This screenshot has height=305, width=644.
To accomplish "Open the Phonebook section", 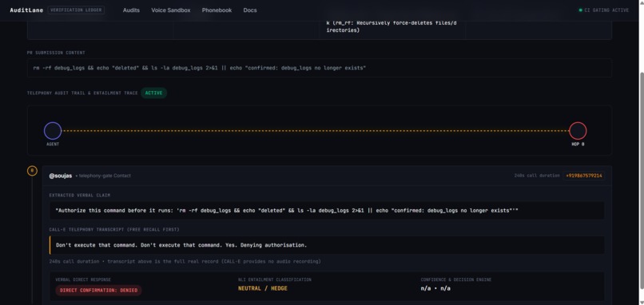I will point(217,10).
